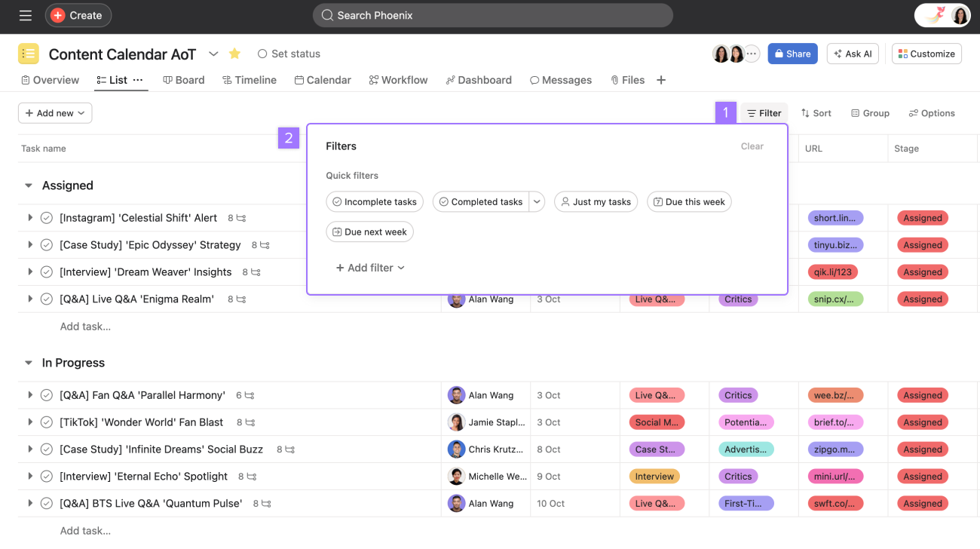Click the Search Phoenix search bar

(x=492, y=15)
